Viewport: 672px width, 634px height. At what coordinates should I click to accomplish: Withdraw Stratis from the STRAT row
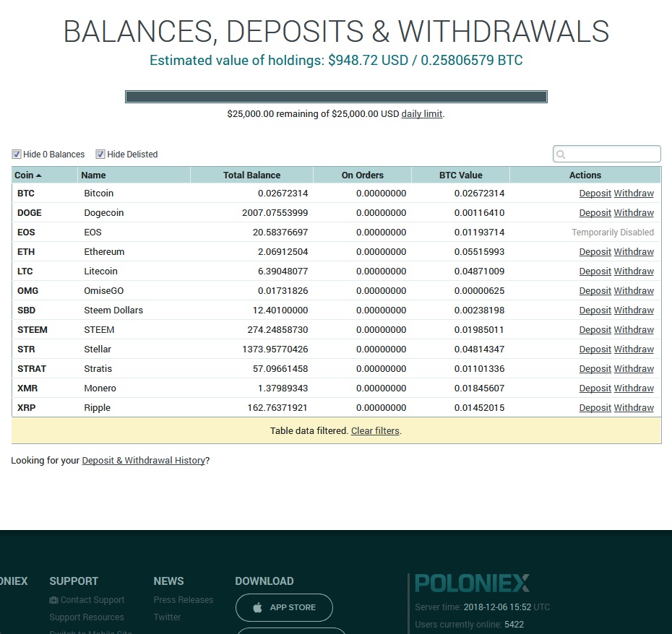[634, 369]
